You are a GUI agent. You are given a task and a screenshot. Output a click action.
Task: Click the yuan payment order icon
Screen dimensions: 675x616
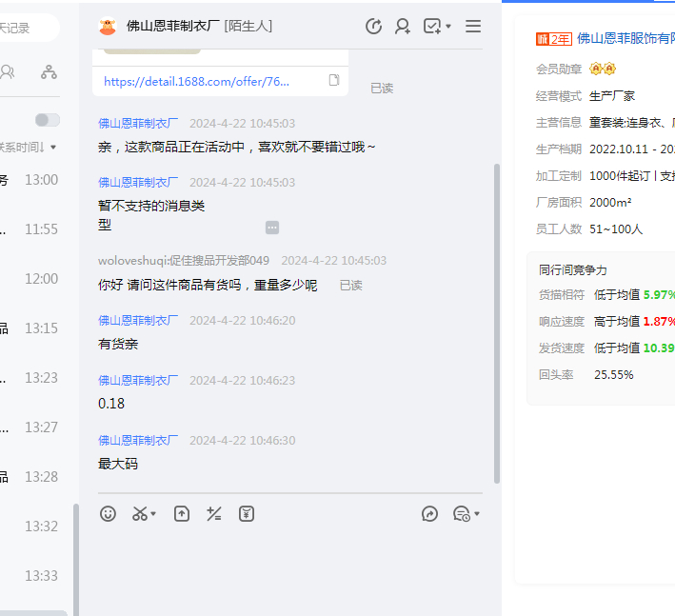click(x=247, y=514)
